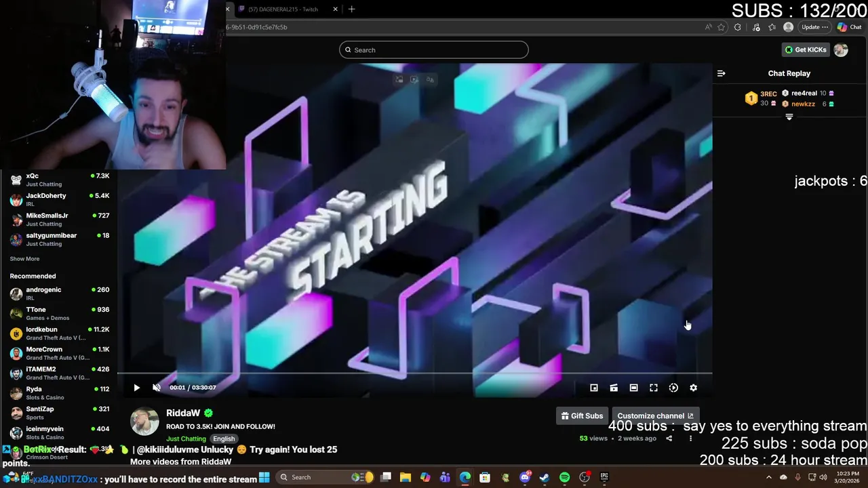Open Discord from taskbar
The image size is (868, 488).
[525, 477]
